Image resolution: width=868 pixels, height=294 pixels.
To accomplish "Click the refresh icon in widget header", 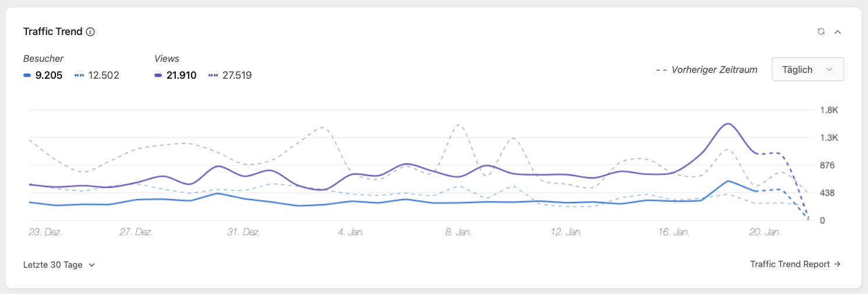I will [x=821, y=32].
